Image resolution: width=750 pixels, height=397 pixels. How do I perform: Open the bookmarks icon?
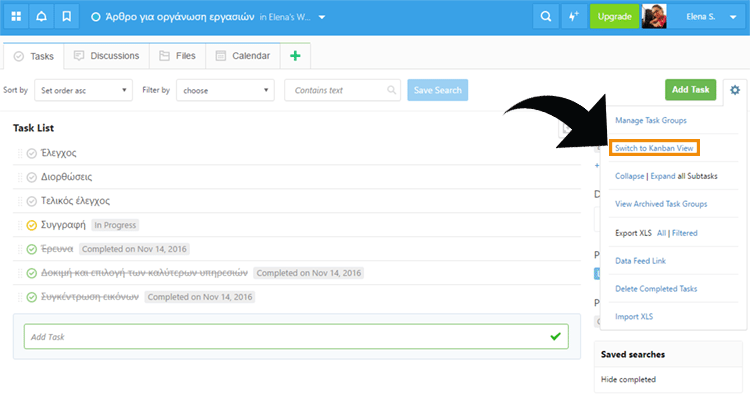[x=66, y=17]
